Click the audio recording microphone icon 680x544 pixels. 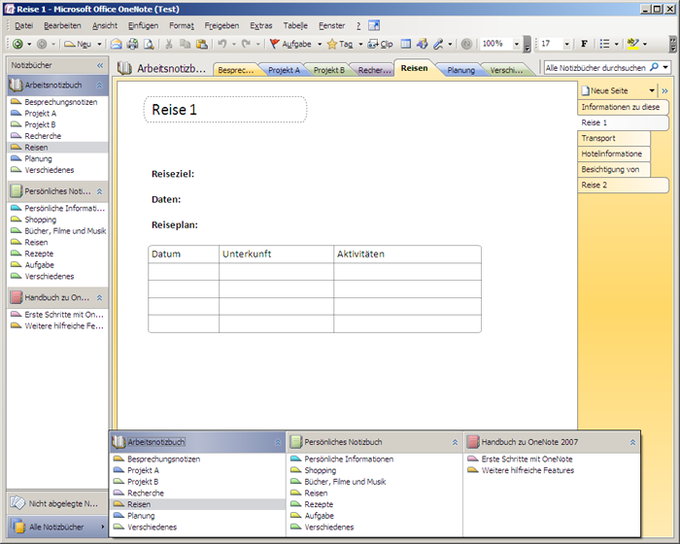coord(439,44)
